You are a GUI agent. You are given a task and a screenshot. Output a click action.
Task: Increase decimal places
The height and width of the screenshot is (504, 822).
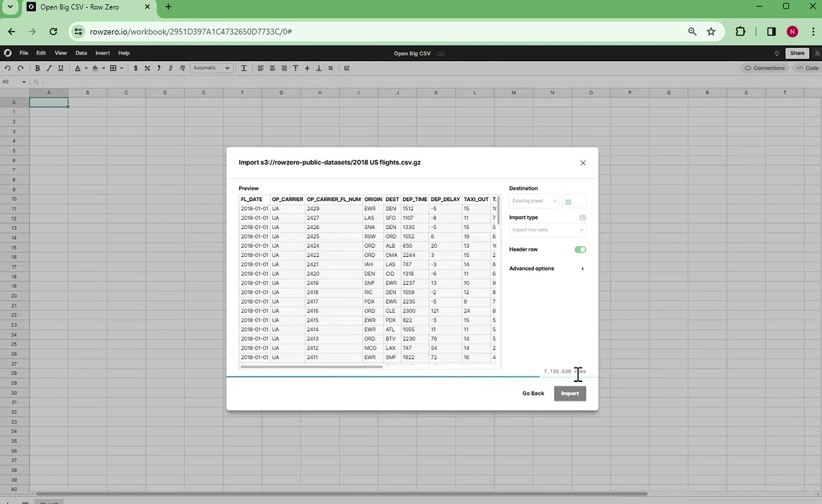click(x=182, y=68)
